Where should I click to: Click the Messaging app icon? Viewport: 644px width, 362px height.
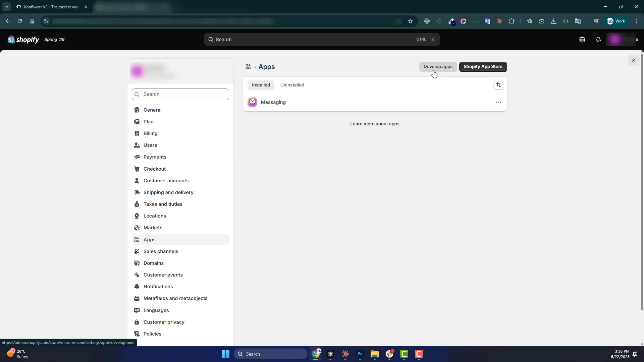[252, 102]
